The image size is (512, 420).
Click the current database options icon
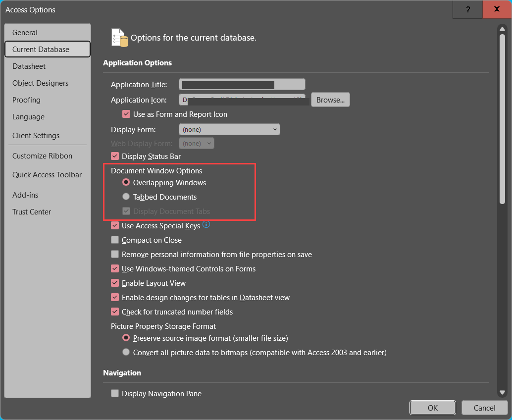(119, 38)
